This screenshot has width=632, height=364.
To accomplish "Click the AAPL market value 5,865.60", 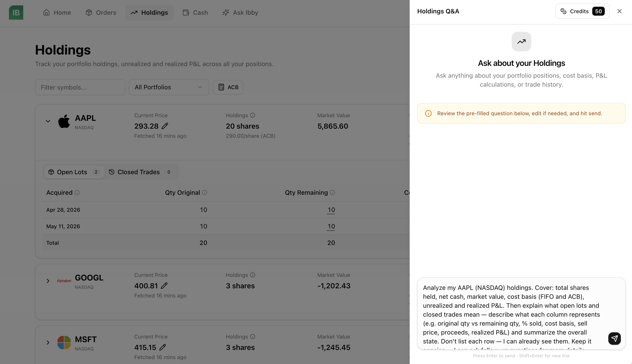I will [333, 126].
